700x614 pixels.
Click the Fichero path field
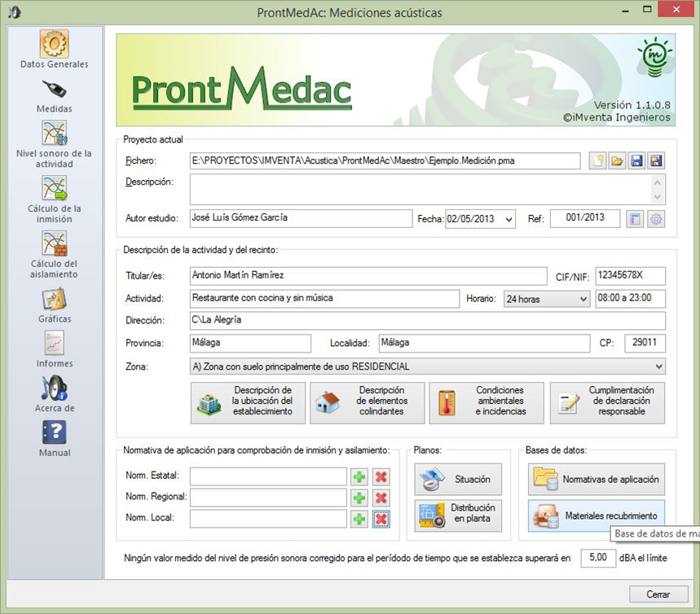click(385, 160)
